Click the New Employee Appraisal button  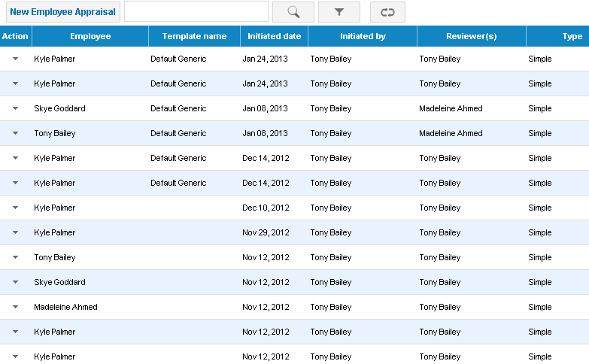tap(62, 12)
